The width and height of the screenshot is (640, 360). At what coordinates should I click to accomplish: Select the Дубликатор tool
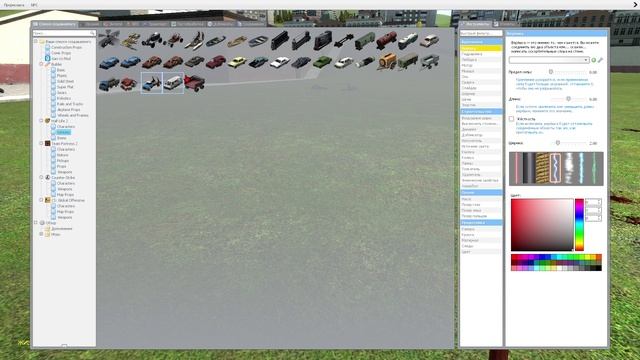pos(481,135)
